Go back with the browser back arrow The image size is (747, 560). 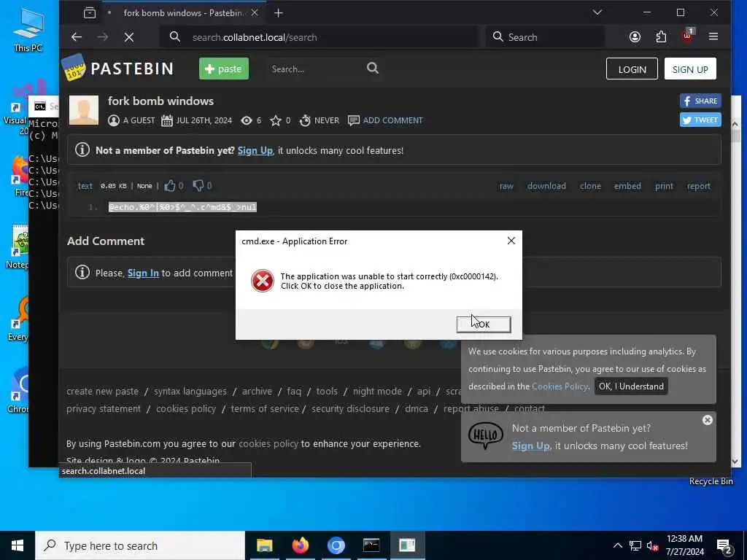coord(77,37)
